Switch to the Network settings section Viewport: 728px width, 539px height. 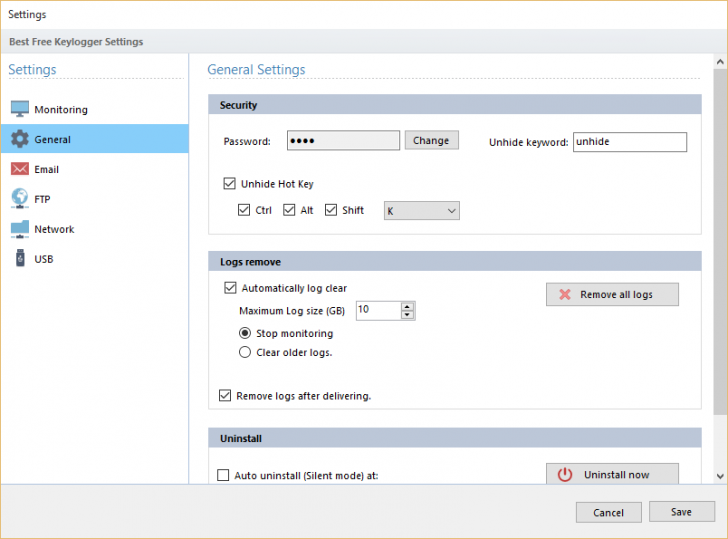coord(95,229)
